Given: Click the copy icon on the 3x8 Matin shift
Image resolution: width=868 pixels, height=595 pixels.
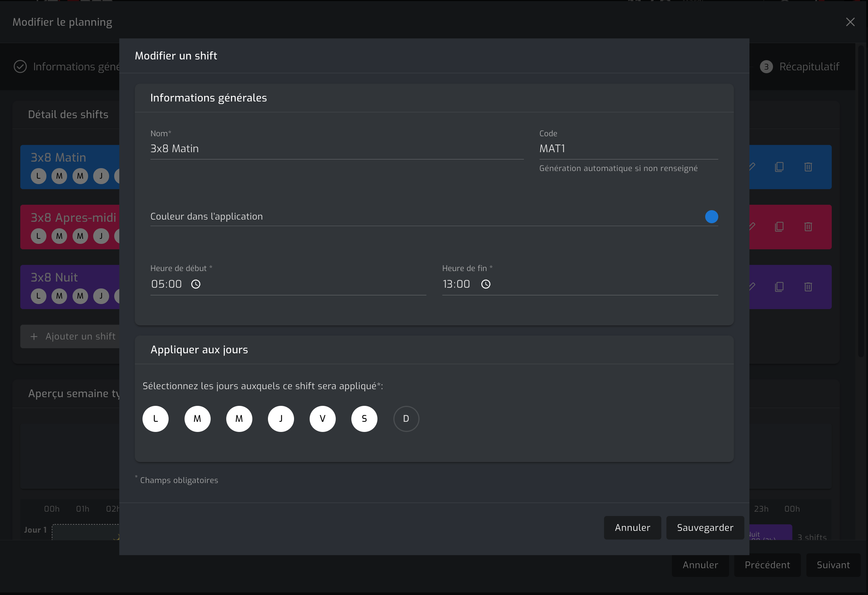Looking at the screenshot, I should [779, 167].
